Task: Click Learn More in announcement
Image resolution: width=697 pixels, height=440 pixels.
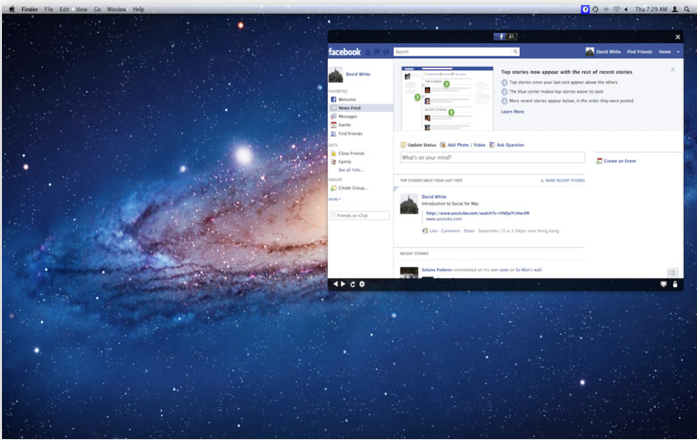Action: click(513, 112)
